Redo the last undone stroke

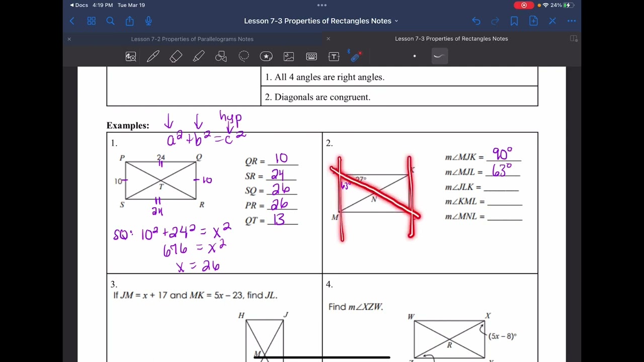495,21
